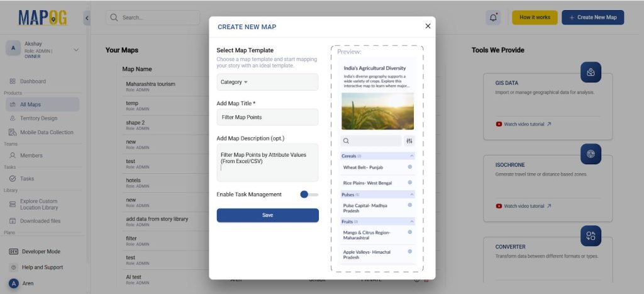Collapse the sidebar with arrow icon

87,18
